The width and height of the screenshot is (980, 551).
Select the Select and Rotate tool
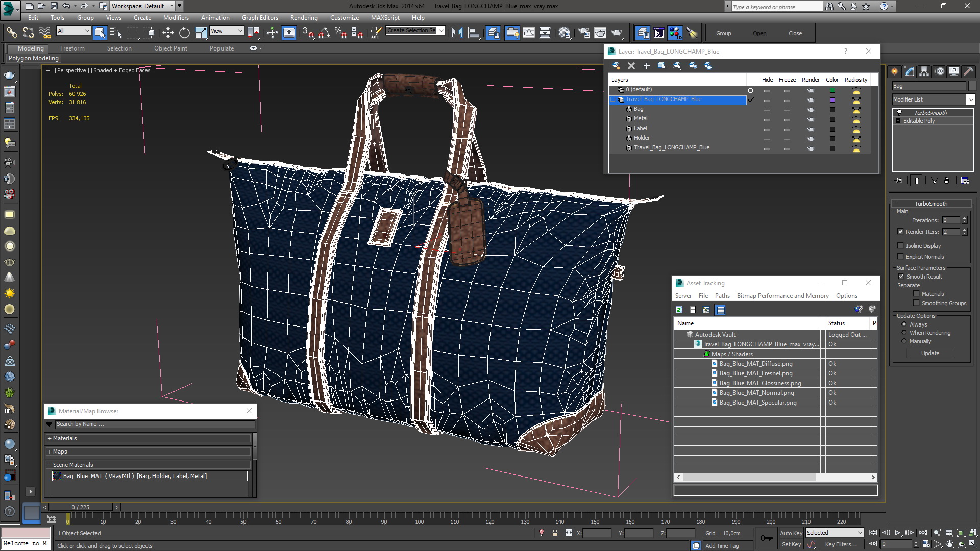click(x=184, y=33)
